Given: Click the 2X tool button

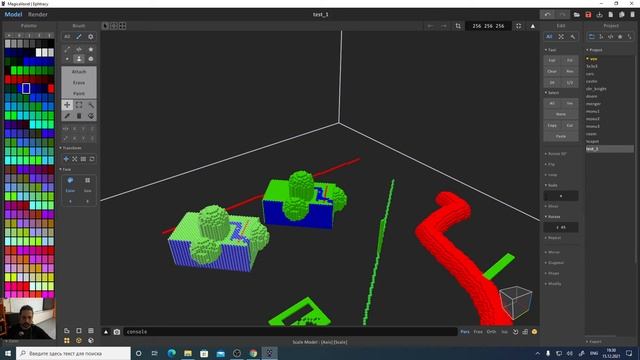Looking at the screenshot, I should pyautogui.click(x=552, y=82).
